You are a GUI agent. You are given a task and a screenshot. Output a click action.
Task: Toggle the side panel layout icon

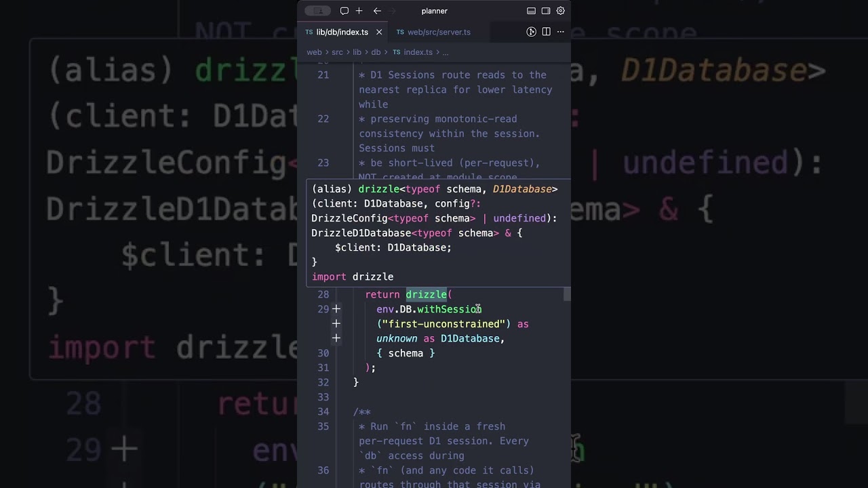(546, 11)
